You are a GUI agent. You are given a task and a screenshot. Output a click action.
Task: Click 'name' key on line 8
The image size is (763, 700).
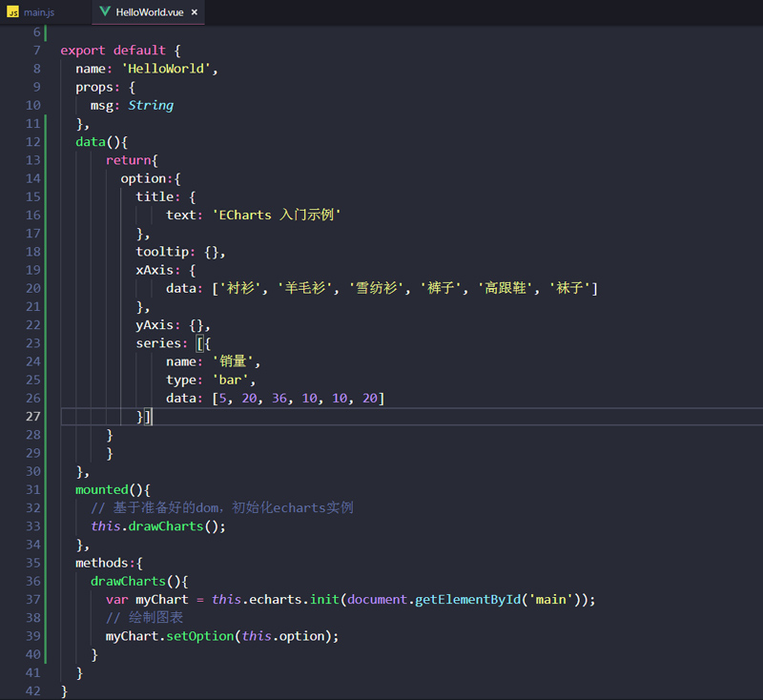tap(91, 69)
